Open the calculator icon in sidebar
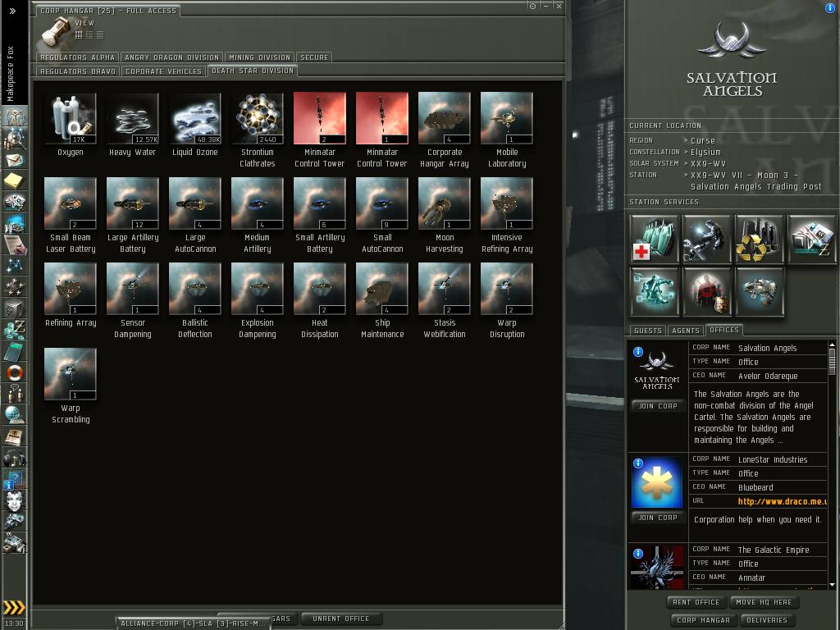Screen dimensions: 840x630 [15, 351]
